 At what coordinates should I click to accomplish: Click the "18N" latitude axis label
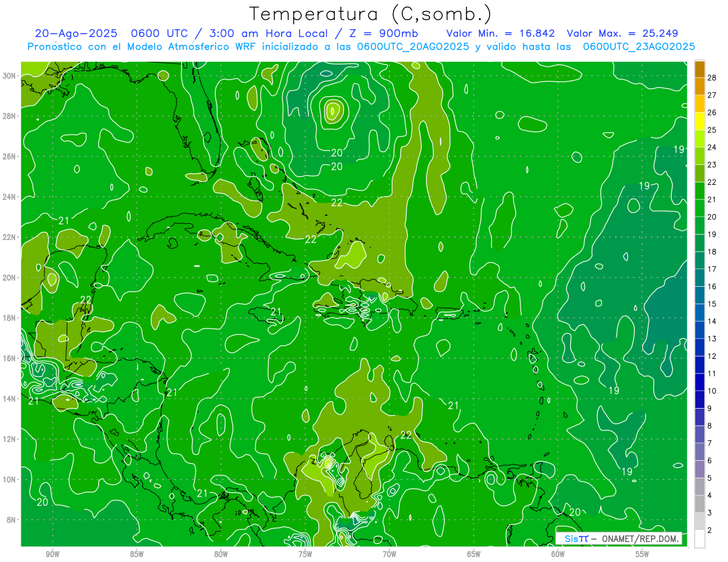(x=9, y=318)
